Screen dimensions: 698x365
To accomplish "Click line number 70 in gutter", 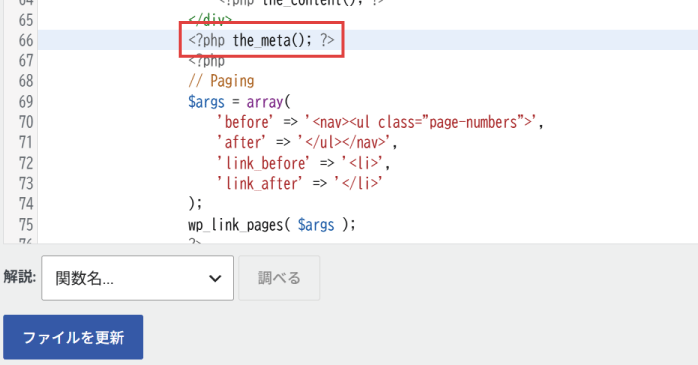I will [26, 122].
